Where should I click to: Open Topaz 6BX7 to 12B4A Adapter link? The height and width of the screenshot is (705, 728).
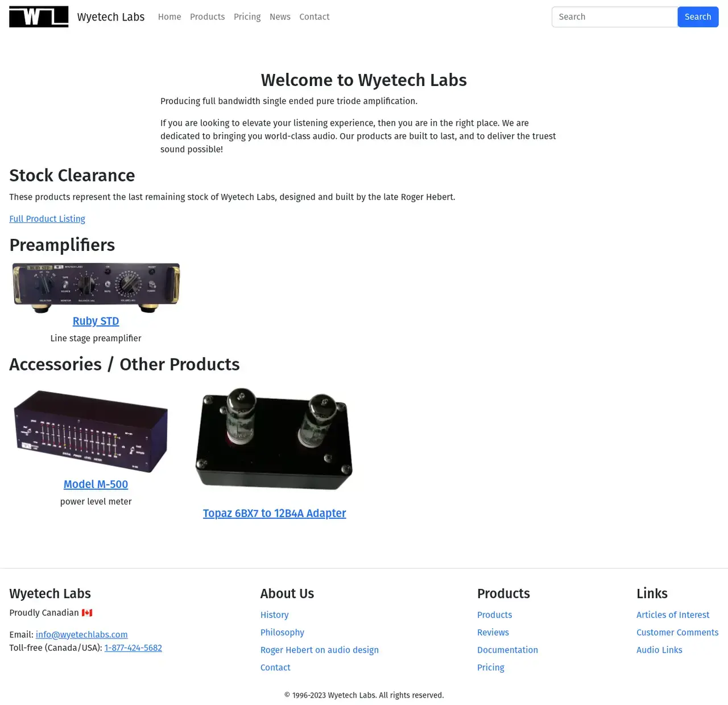click(274, 513)
